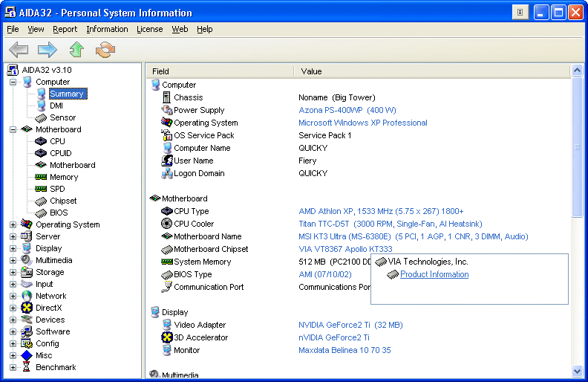This screenshot has height=382, width=588.
Task: Click the orange Refresh icon
Action: [x=105, y=50]
